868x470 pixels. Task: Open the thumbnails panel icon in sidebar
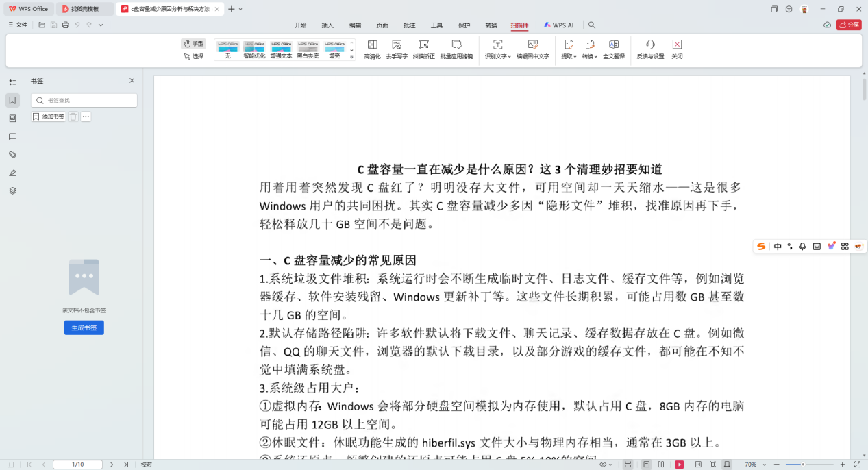[12, 119]
